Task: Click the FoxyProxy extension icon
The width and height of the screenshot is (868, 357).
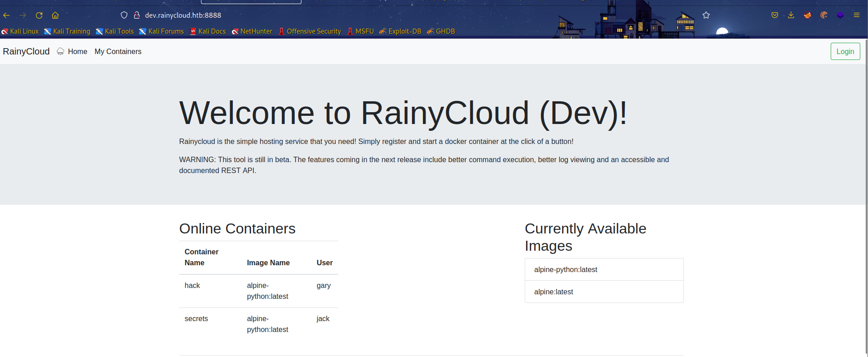Action: tap(808, 15)
